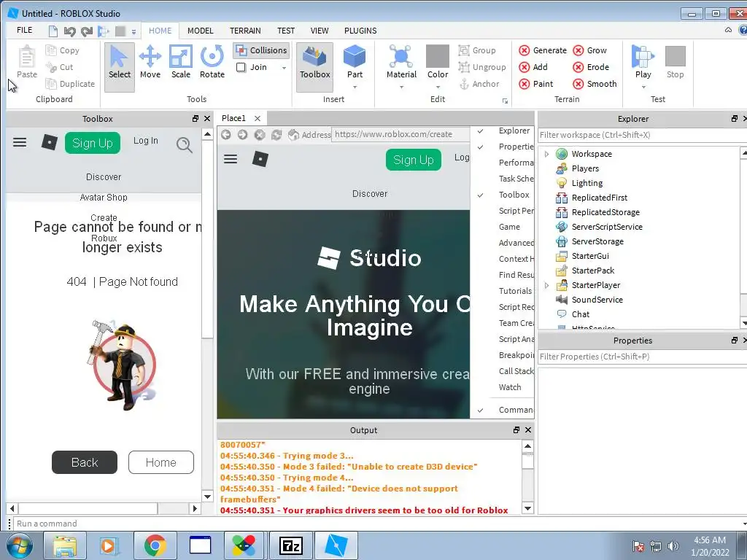Open quick access toolbar customize arrow
This screenshot has width=747, height=560.
click(134, 32)
